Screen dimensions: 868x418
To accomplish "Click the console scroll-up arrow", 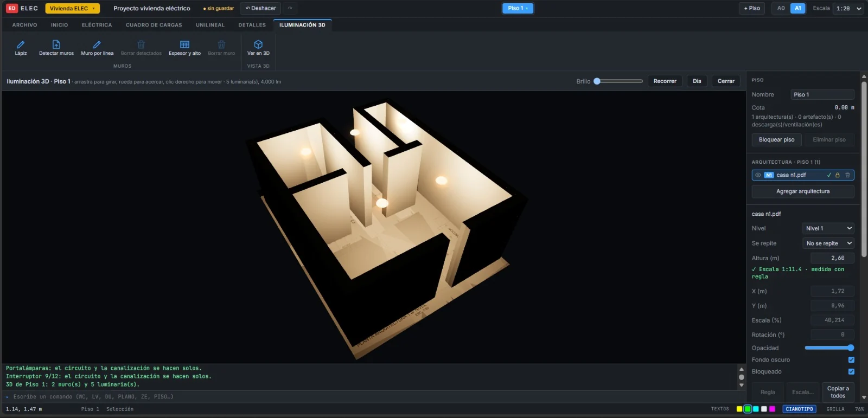I will coord(742,369).
